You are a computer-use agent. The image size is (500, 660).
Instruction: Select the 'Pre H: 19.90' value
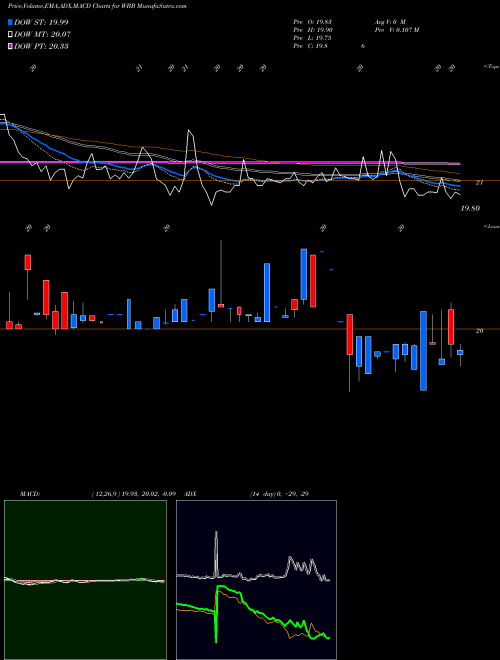[x=313, y=30]
